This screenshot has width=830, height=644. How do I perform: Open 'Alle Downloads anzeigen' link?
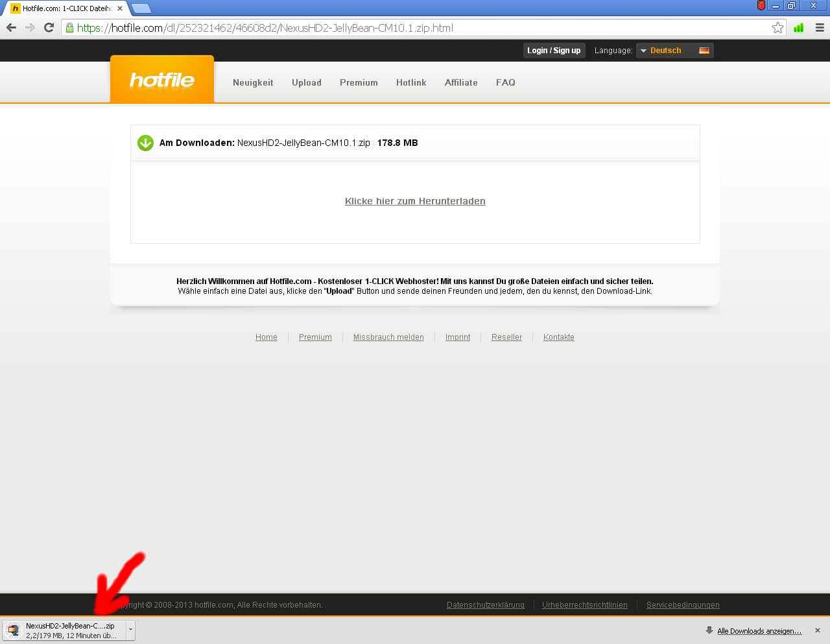tap(759, 631)
